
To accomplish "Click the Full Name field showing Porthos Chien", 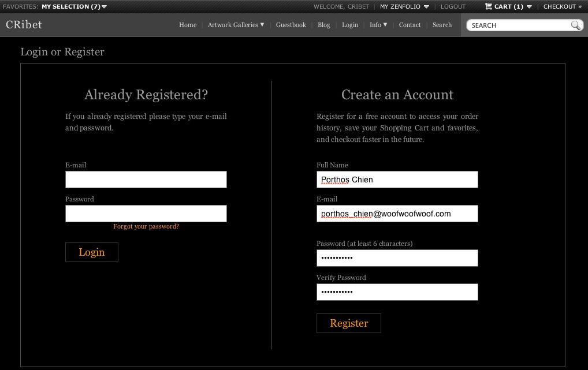I will pyautogui.click(x=397, y=179).
